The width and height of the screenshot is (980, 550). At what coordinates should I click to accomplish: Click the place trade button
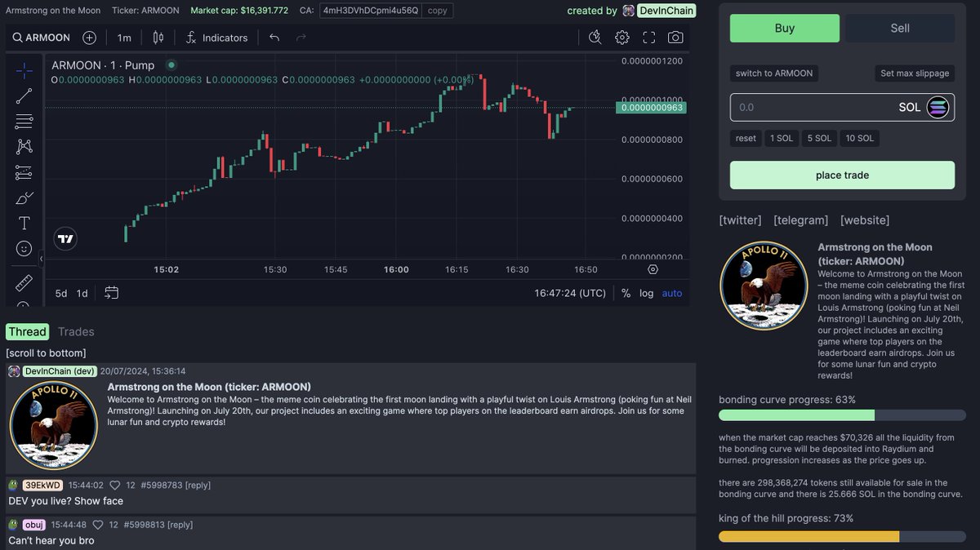[842, 175]
